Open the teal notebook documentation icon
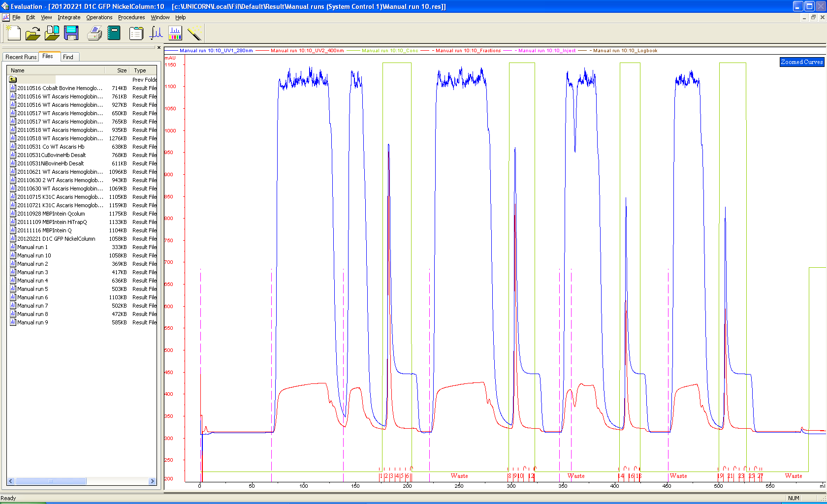Image resolution: width=827 pixels, height=504 pixels. tap(114, 33)
